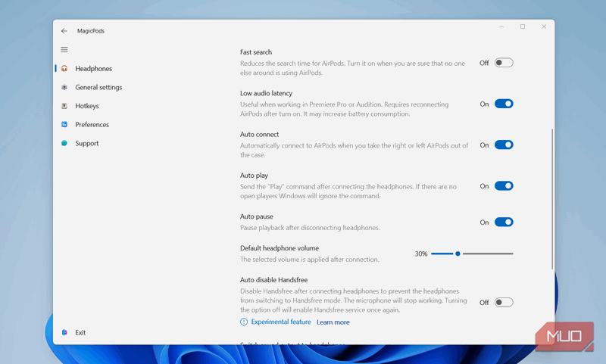Click the Hotkeys sidebar icon
This screenshot has height=364, width=606.
pyautogui.click(x=64, y=106)
